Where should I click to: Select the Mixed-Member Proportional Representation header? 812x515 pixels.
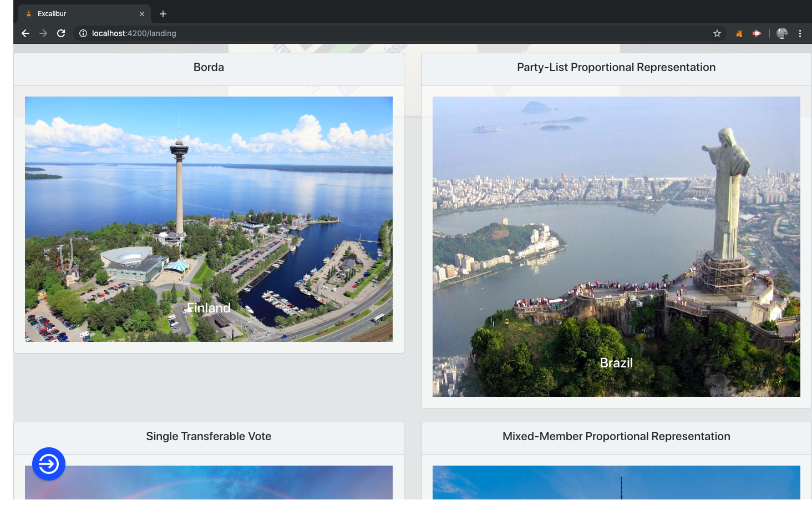click(x=616, y=438)
